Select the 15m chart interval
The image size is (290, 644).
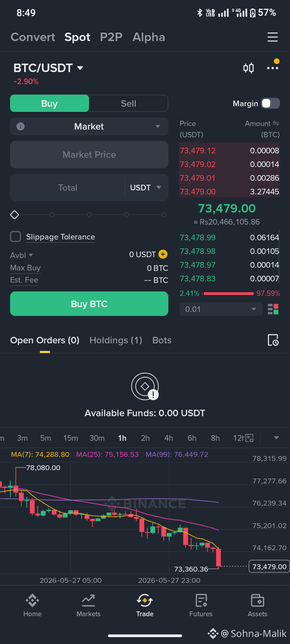pyautogui.click(x=70, y=438)
